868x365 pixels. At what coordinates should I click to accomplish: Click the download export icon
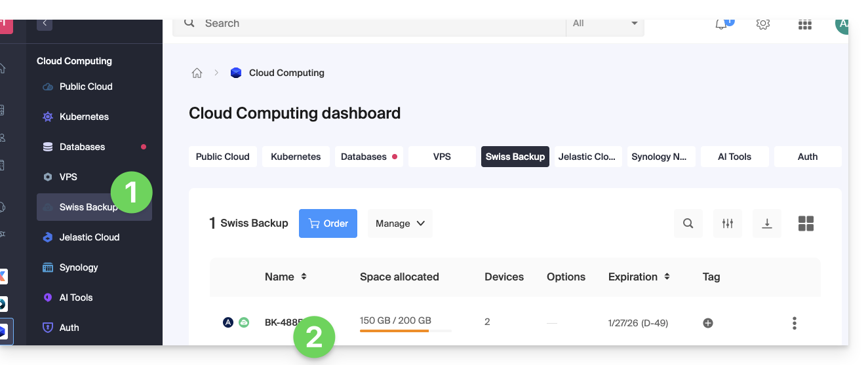767,223
